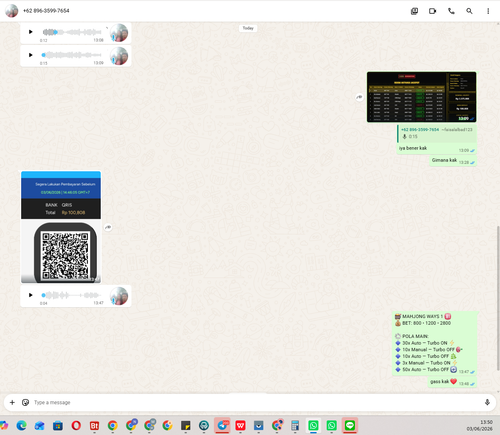Open the sent dark table image
This screenshot has width=500, height=435.
[x=422, y=97]
